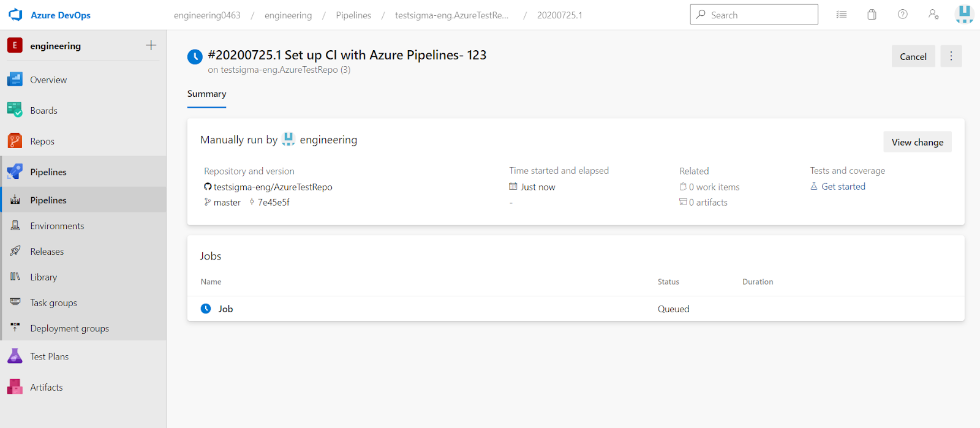The width and height of the screenshot is (980, 428).
Task: Open the master branch link
Action: pos(227,203)
